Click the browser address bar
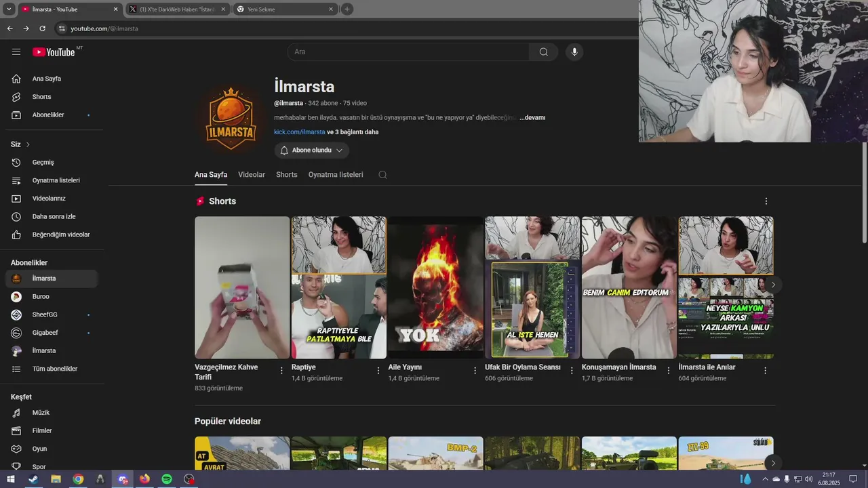This screenshot has height=488, width=868. point(346,28)
